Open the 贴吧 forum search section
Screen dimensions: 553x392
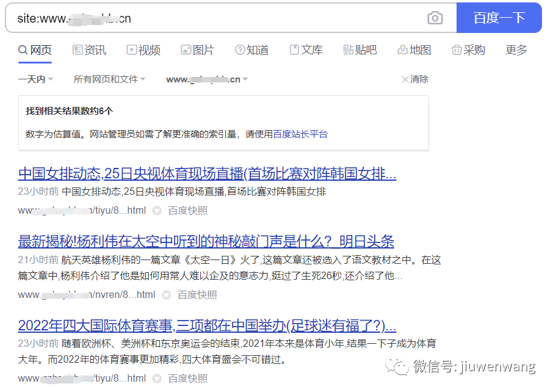(x=360, y=49)
